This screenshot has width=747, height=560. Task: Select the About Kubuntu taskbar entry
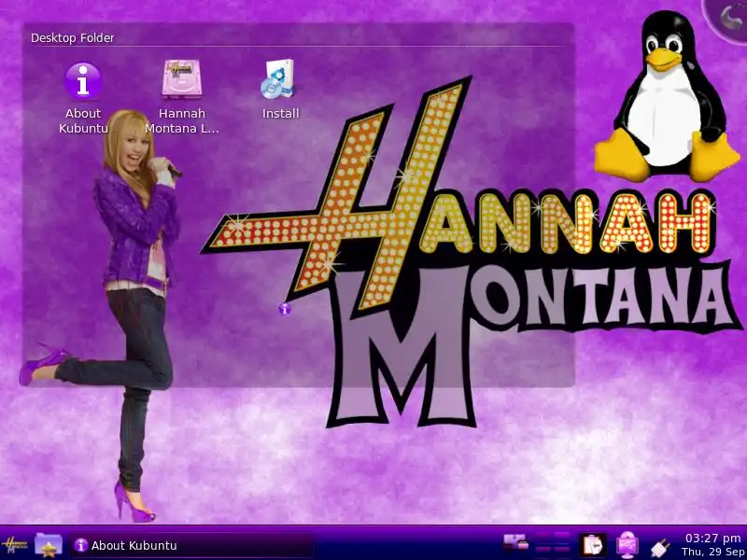(191, 545)
